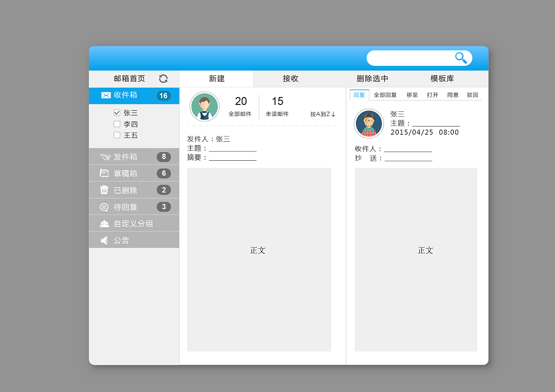Open the 按A到Z sort dropdown
The image size is (555, 392).
(x=323, y=113)
